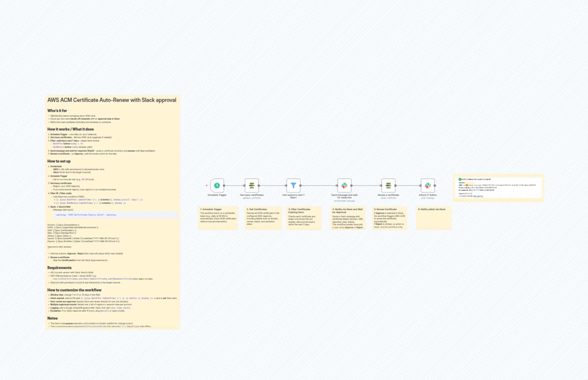Click the 'sendAndWait: message' subtitle under the Slack node

click(x=345, y=201)
